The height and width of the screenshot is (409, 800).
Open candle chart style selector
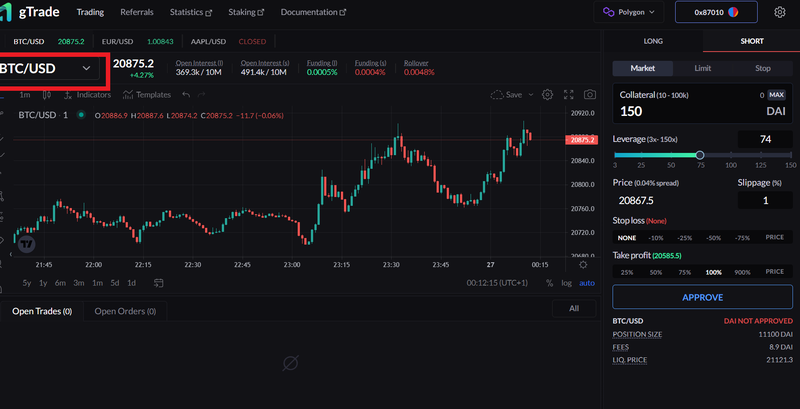coord(46,95)
